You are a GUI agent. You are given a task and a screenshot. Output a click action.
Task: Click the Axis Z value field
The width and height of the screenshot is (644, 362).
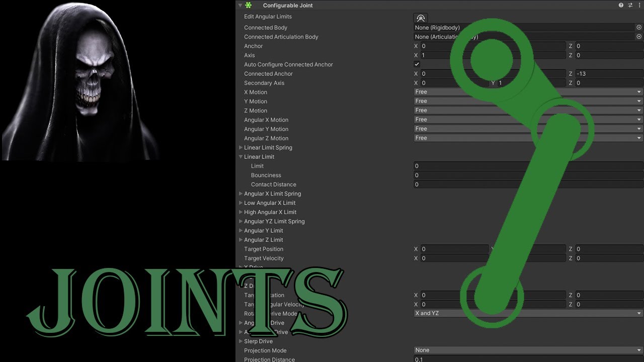[609, 55]
